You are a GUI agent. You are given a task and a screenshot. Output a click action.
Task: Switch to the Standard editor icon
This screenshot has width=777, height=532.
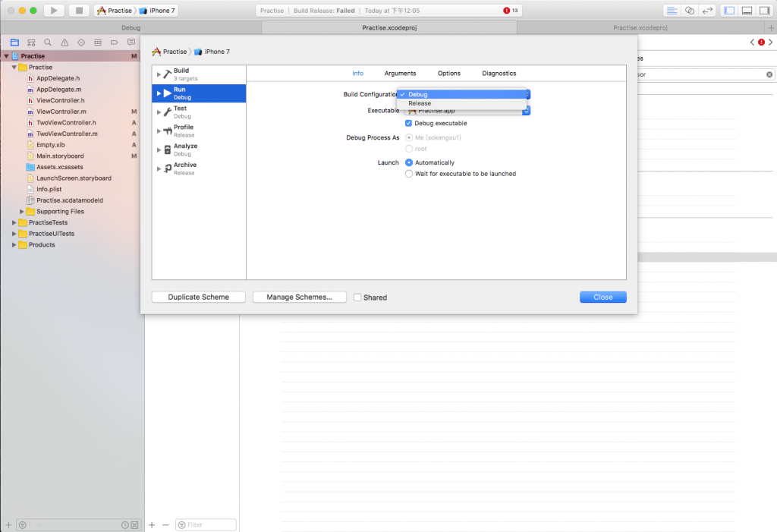[672, 11]
